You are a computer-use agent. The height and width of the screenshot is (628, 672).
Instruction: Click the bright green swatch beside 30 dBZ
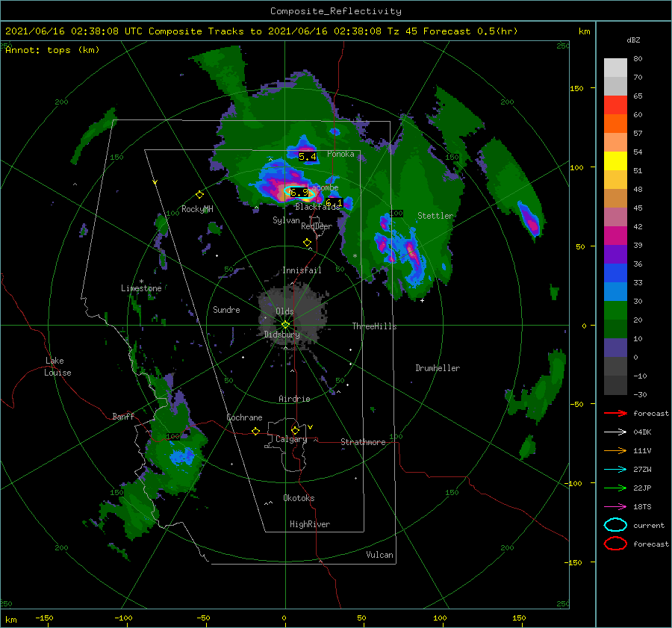(615, 310)
